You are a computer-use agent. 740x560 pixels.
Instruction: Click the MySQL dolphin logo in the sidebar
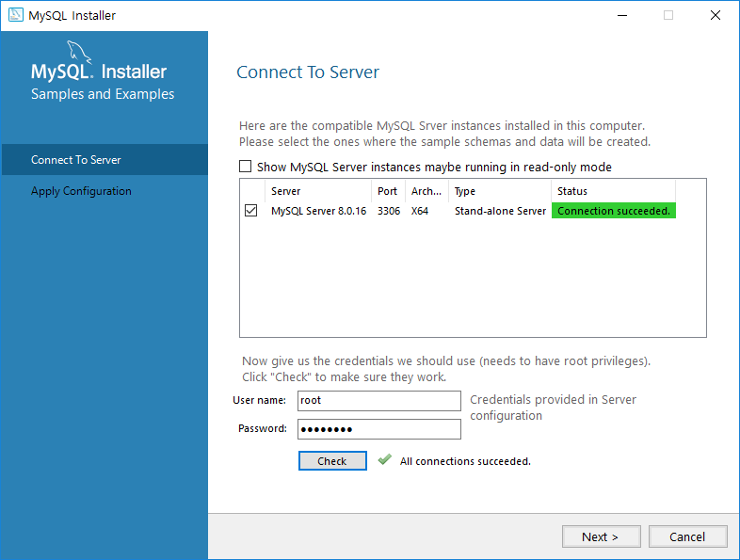(79, 52)
